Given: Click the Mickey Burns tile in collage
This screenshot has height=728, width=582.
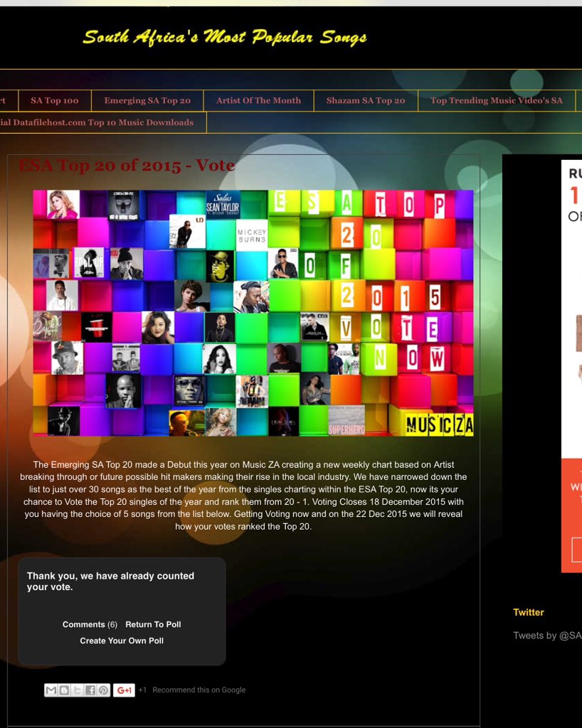Looking at the screenshot, I should [x=251, y=235].
